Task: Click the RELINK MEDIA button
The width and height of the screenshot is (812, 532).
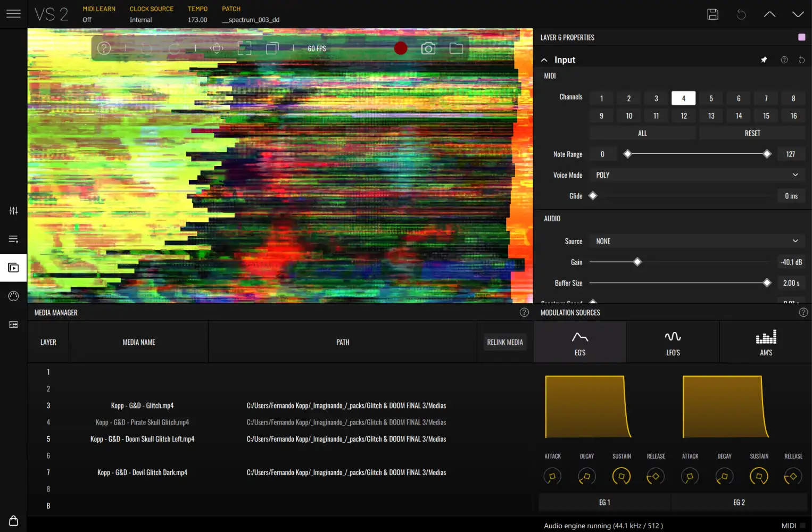Action: point(504,342)
